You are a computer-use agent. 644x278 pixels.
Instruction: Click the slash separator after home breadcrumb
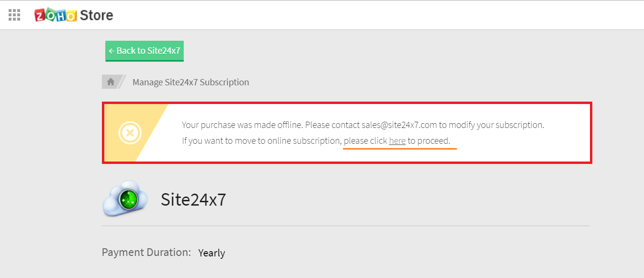pyautogui.click(x=122, y=82)
